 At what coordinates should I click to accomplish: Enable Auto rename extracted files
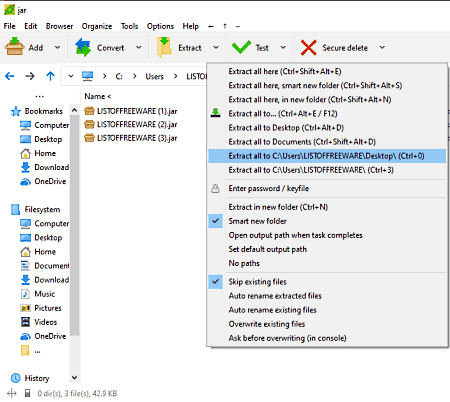pyautogui.click(x=327, y=296)
